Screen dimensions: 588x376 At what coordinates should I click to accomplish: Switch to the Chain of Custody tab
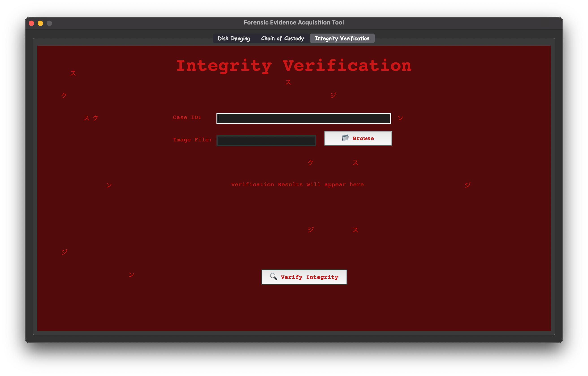(282, 38)
